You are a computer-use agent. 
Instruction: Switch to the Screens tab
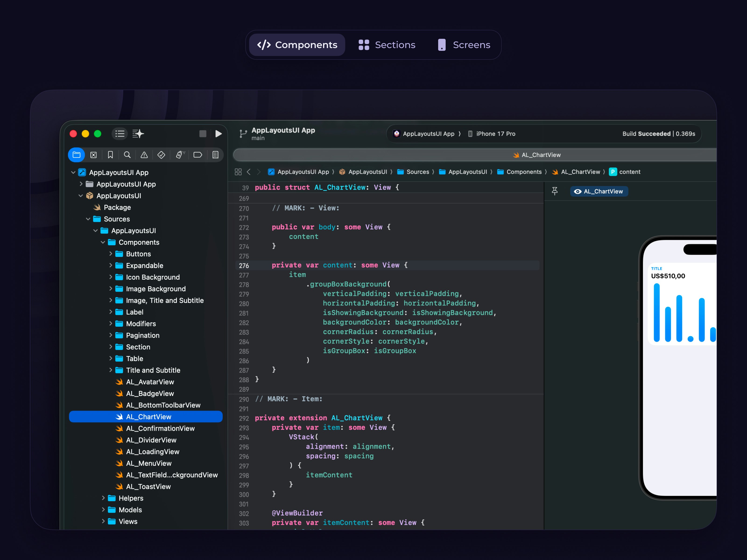click(464, 45)
